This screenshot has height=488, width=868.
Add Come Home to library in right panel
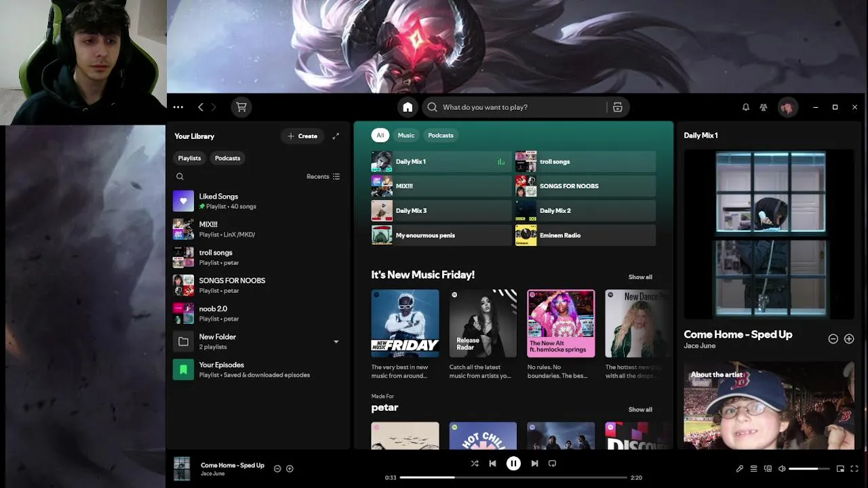849,339
